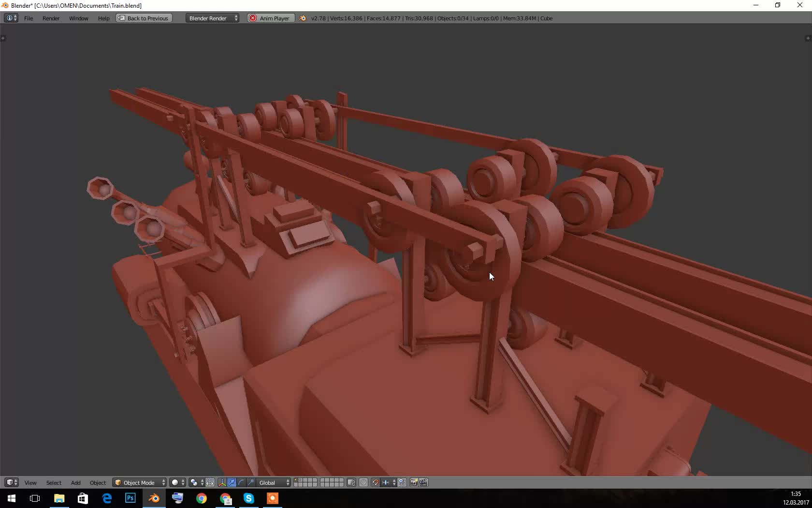Open the editor type selector cube icon

11,482
